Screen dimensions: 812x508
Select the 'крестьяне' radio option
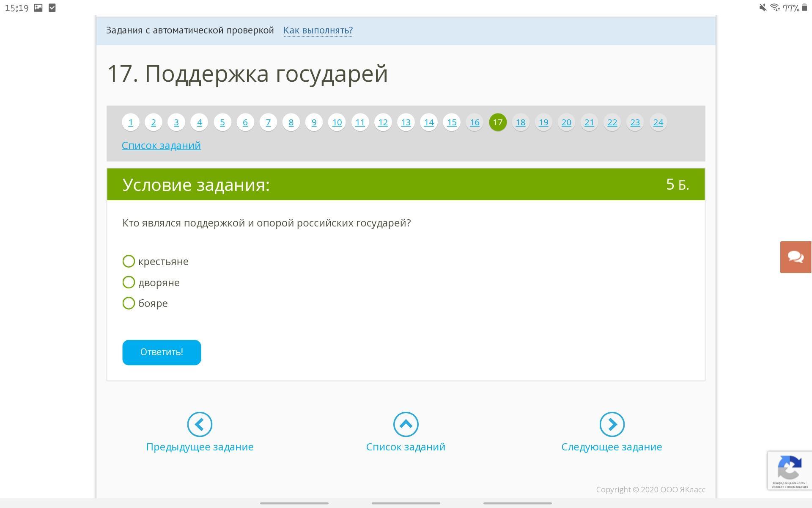pos(129,261)
